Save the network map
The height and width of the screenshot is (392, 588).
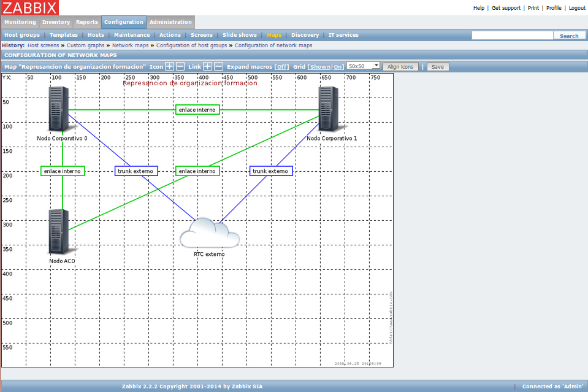point(437,67)
